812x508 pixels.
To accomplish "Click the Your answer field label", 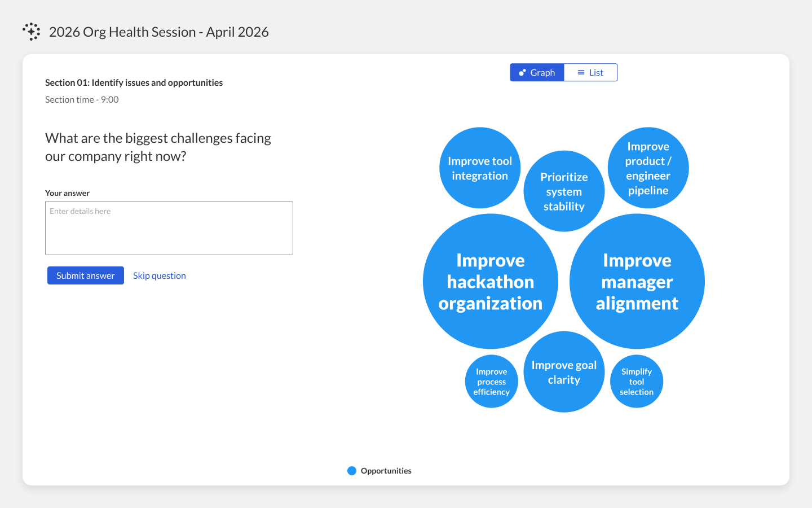I will point(68,193).
